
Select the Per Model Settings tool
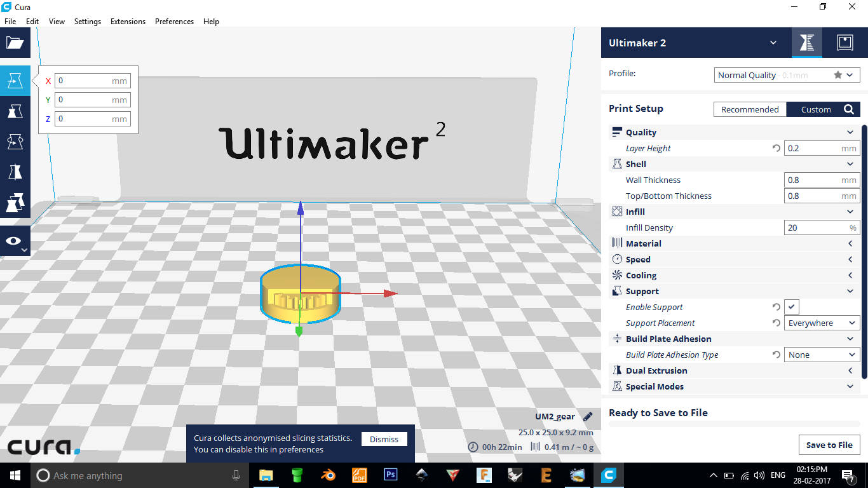pos(15,203)
